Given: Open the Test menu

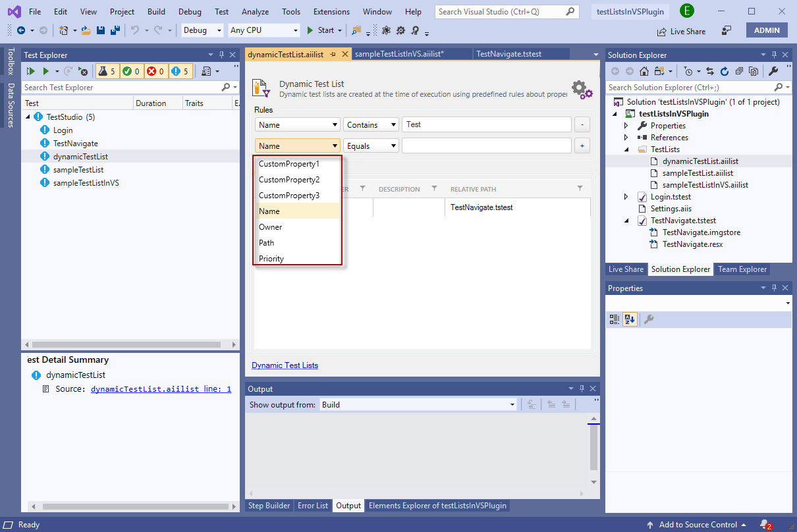Looking at the screenshot, I should tap(222, 12).
